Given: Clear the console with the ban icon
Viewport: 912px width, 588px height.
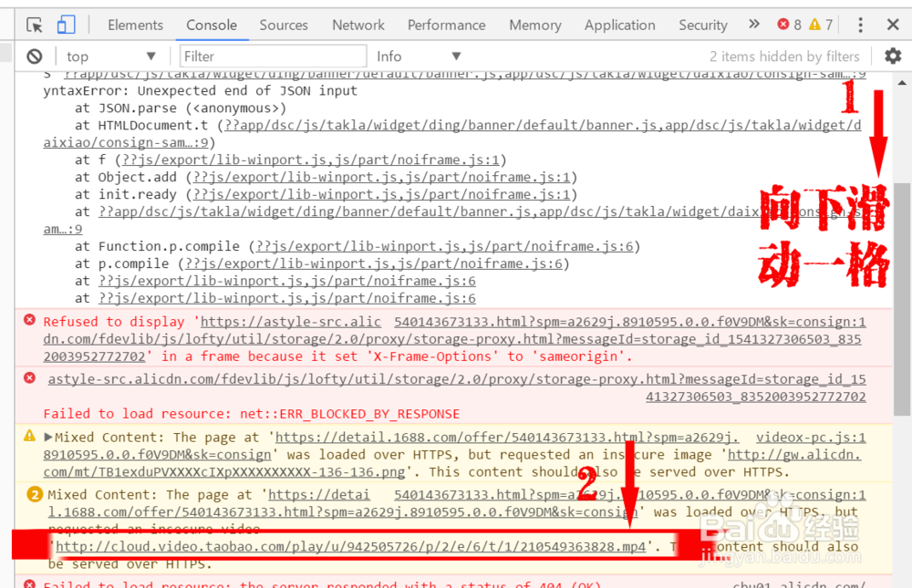Looking at the screenshot, I should coord(35,57).
